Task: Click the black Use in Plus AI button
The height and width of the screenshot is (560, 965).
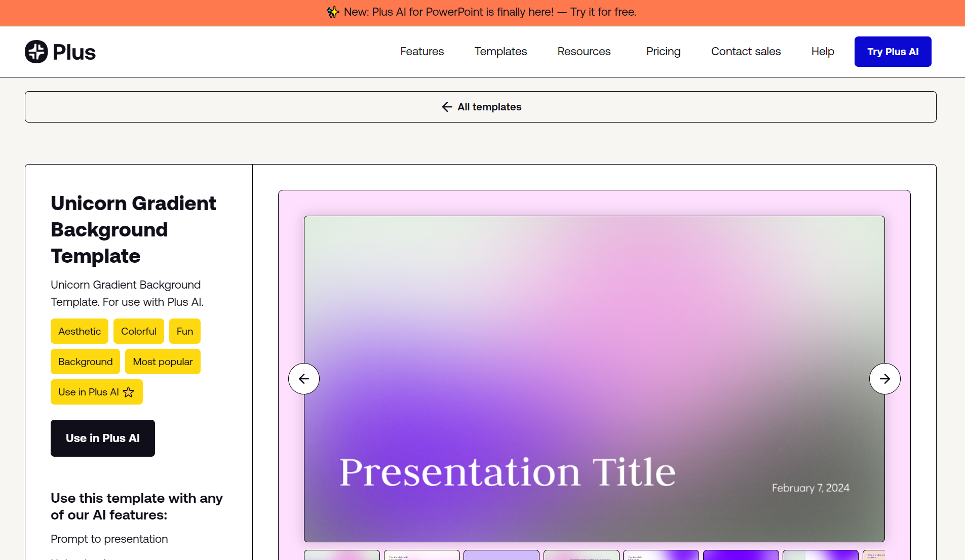Action: pos(103,438)
